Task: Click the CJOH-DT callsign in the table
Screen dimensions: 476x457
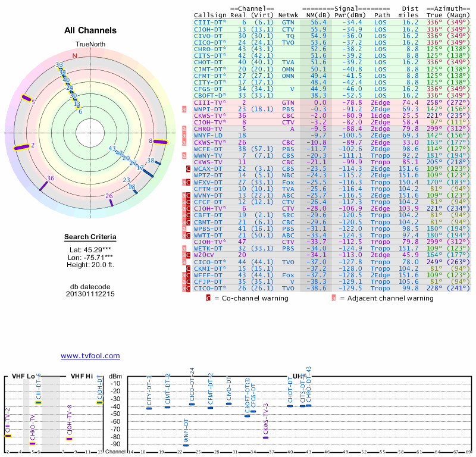Action: tap(208, 29)
